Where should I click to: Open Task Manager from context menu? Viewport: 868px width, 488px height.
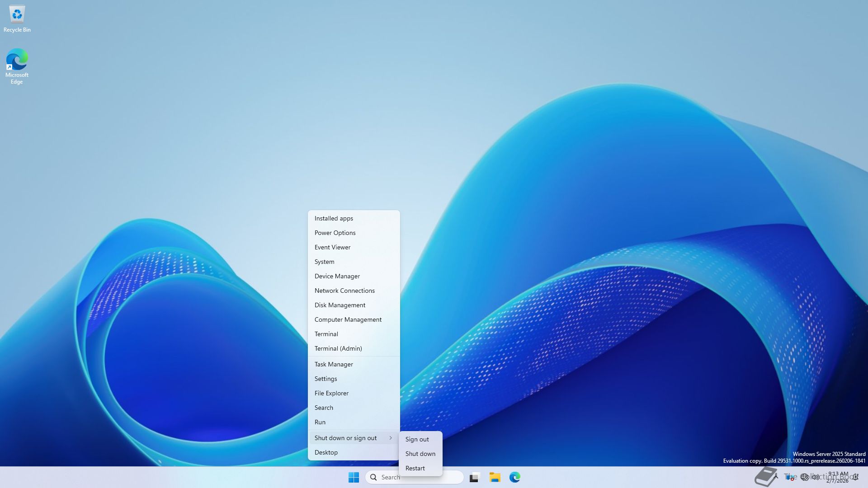point(334,364)
